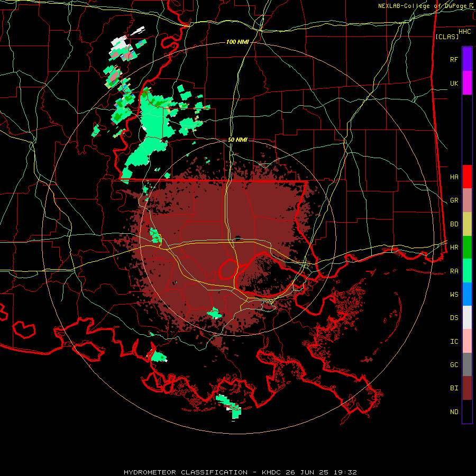Click the RF legend label
The width and height of the screenshot is (476, 476).
(454, 59)
